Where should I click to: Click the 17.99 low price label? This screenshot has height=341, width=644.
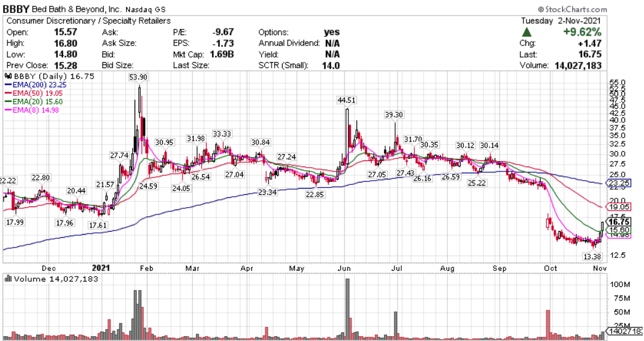click(x=14, y=222)
